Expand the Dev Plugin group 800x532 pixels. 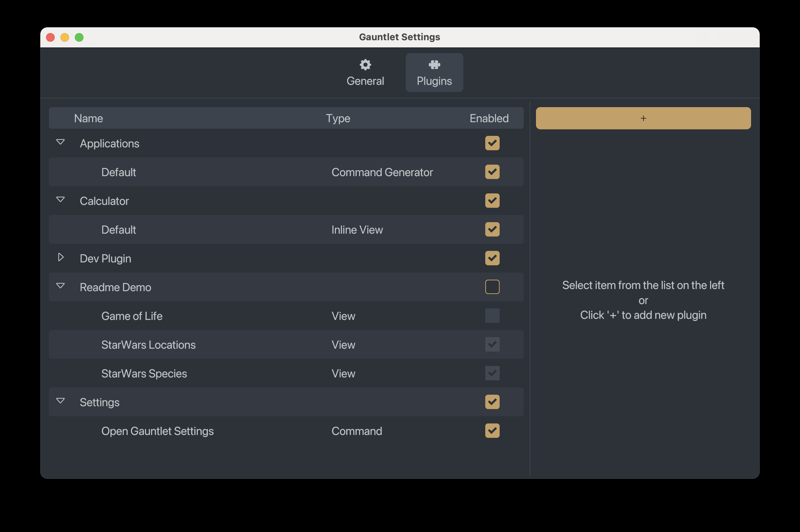(60, 257)
